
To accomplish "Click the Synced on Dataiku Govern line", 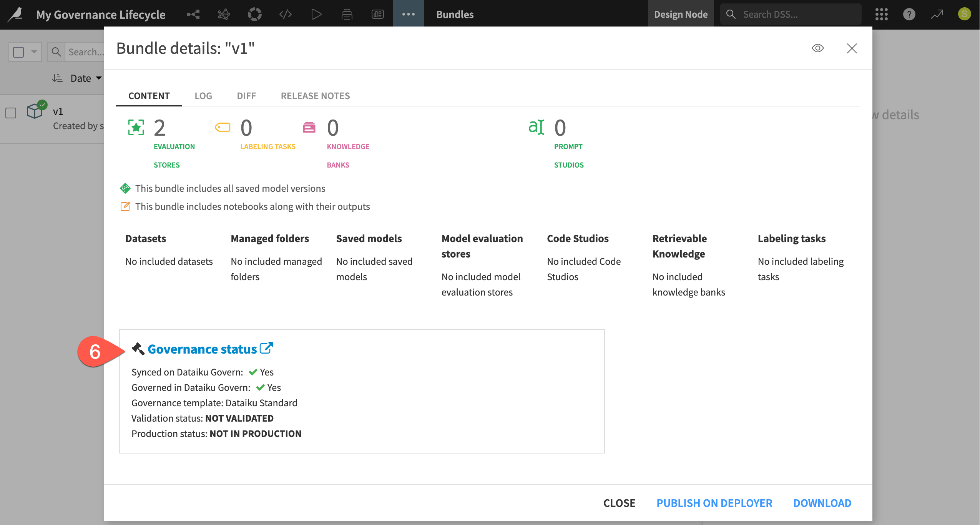I will [202, 372].
